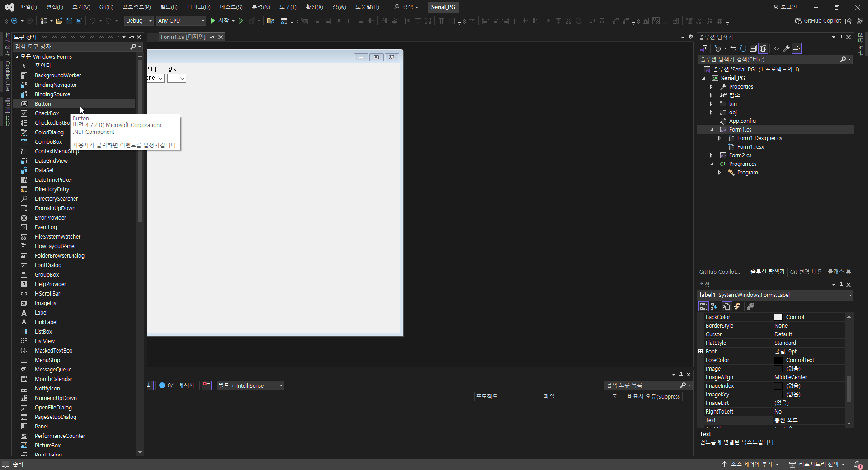
Task: Open the 디버그(D) menu
Action: [x=199, y=7]
